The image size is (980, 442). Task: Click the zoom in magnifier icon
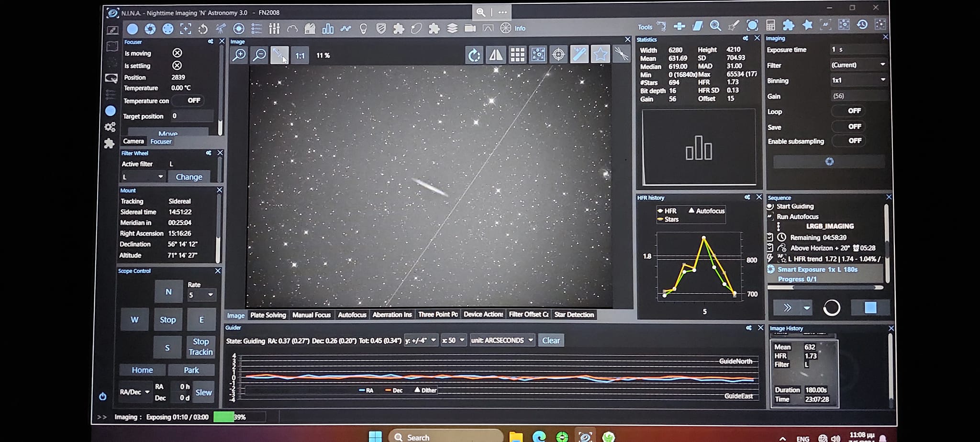(239, 55)
